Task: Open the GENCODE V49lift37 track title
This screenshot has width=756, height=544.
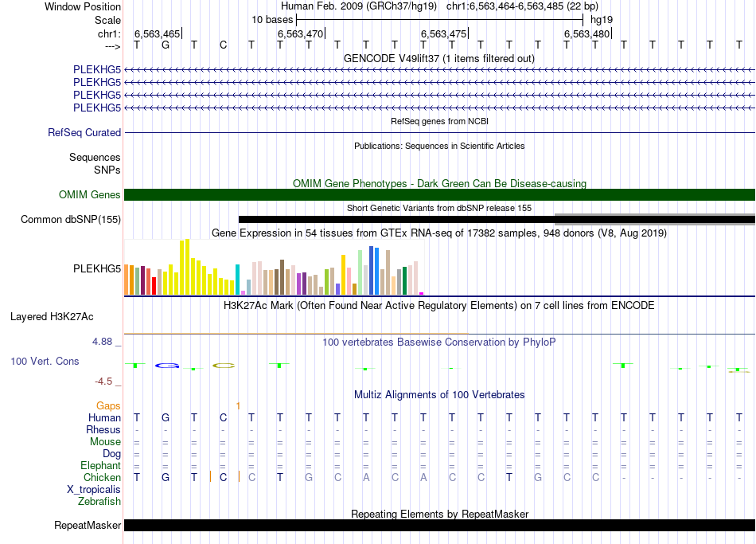Action: click(x=439, y=58)
